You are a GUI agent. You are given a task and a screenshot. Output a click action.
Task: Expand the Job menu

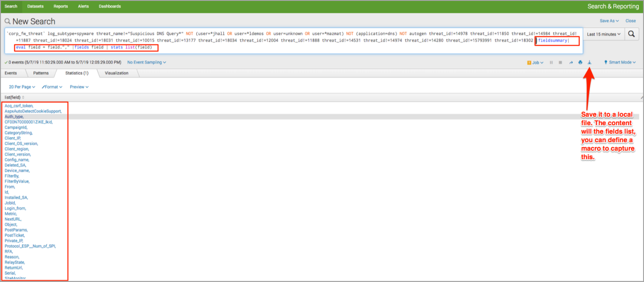(x=535, y=62)
